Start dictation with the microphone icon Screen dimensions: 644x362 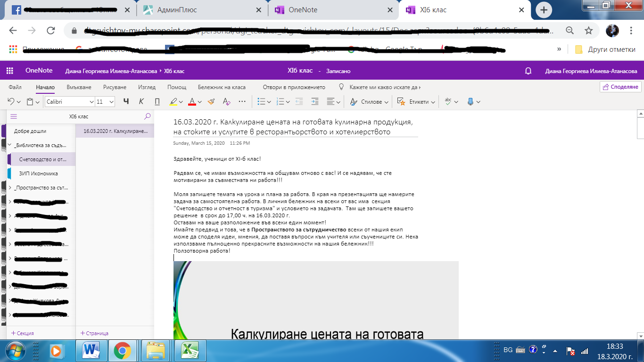(x=470, y=101)
